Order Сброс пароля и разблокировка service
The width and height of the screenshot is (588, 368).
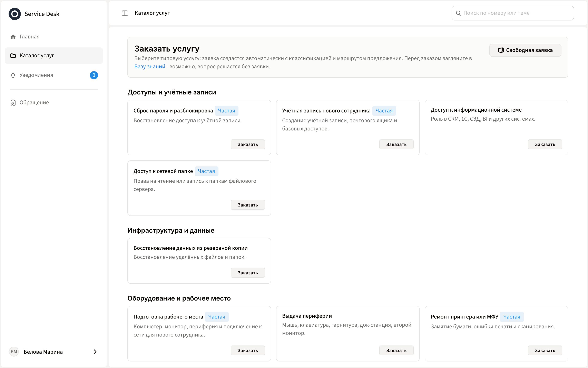click(x=248, y=144)
